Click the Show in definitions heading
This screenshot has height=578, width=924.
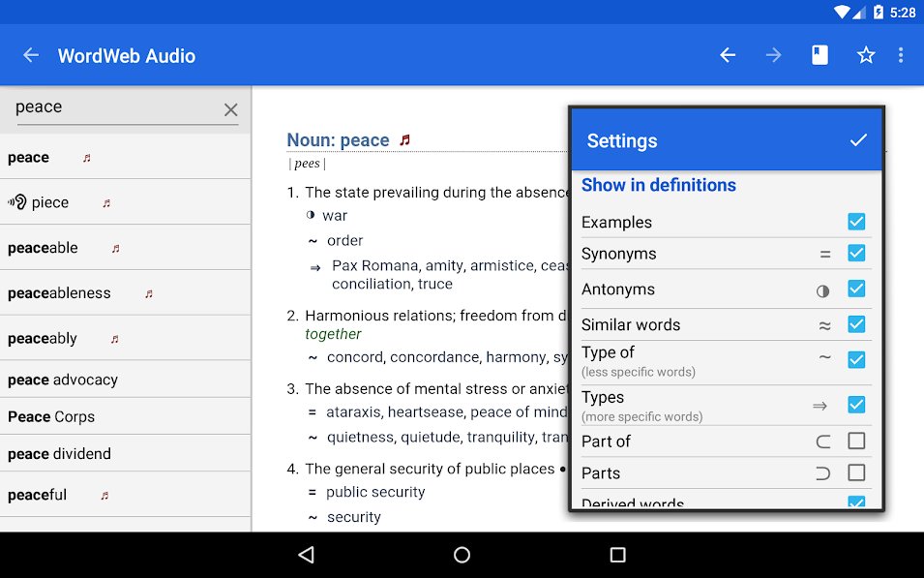(659, 185)
